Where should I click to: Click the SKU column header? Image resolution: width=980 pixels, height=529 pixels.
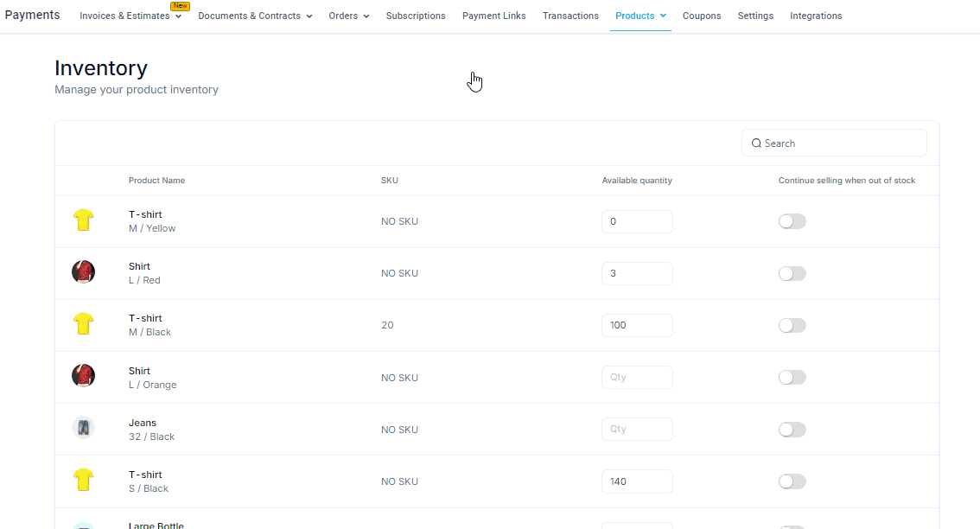pyautogui.click(x=390, y=180)
